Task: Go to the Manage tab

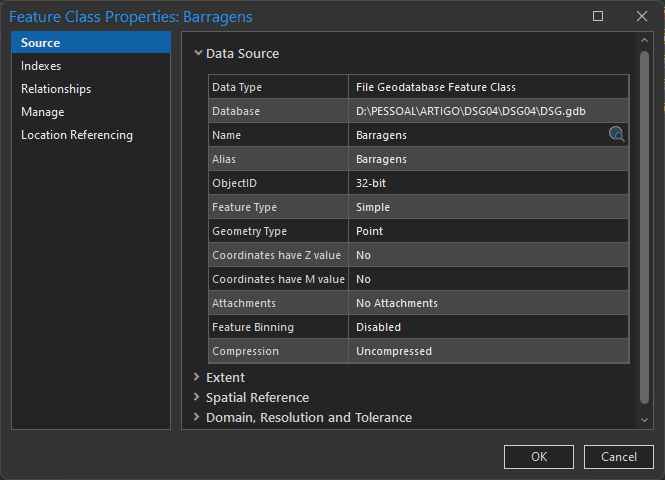Action: [x=43, y=112]
